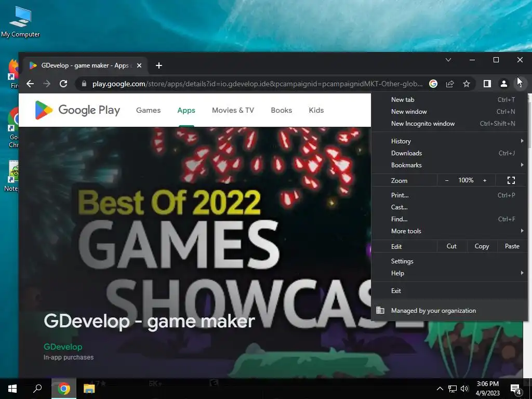
Task: Click the volume speaker tray icon
Action: pyautogui.click(x=464, y=389)
